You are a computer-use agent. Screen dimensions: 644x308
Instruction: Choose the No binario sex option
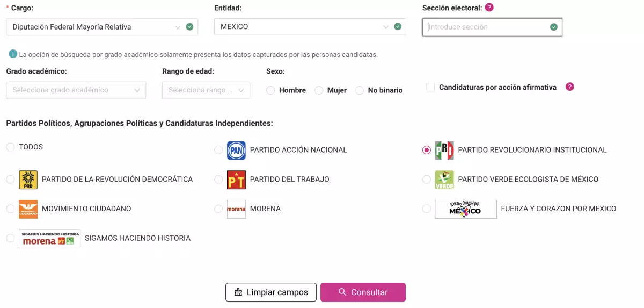(360, 90)
